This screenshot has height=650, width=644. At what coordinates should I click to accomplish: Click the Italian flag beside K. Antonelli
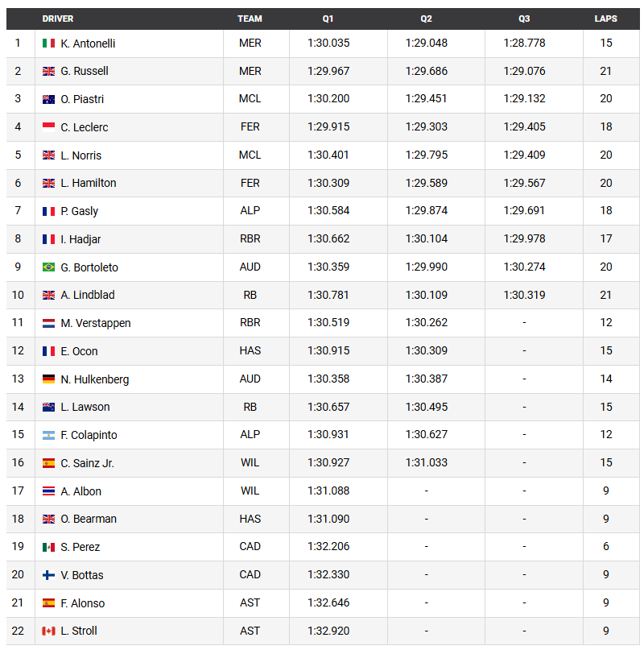click(x=48, y=43)
